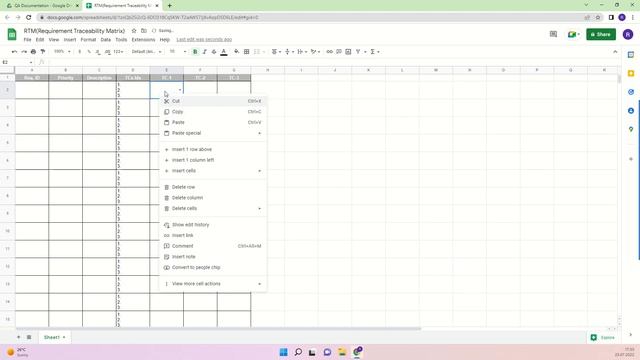Toggle strikethrough formatting
Screen dimensions: 640x360
[214, 52]
